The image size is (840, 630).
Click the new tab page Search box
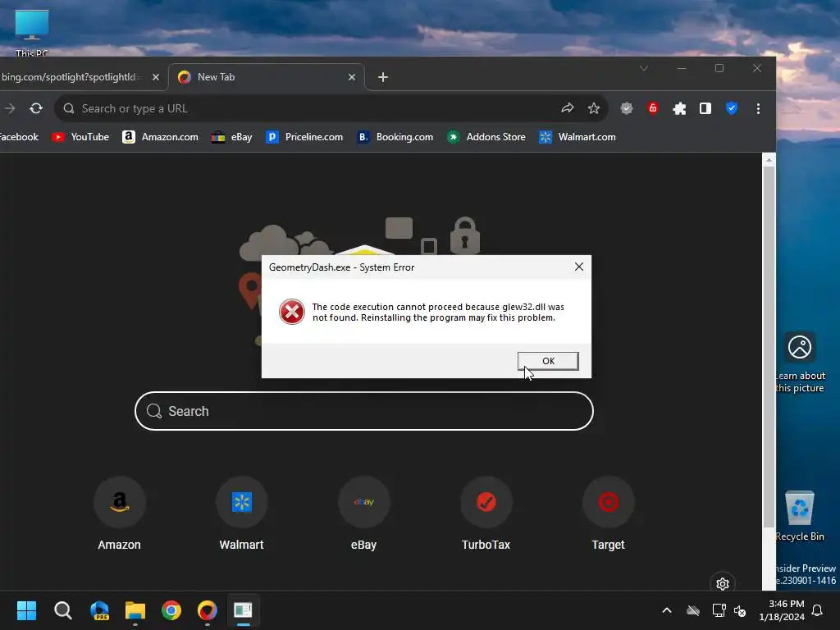[x=363, y=411]
